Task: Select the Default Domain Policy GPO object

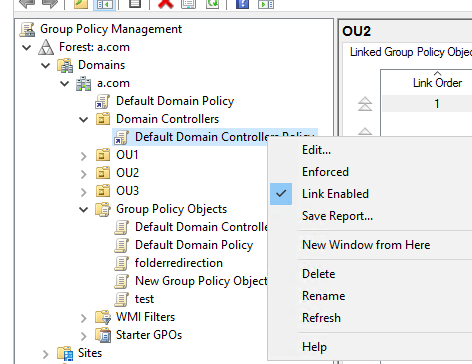Action: click(x=194, y=245)
